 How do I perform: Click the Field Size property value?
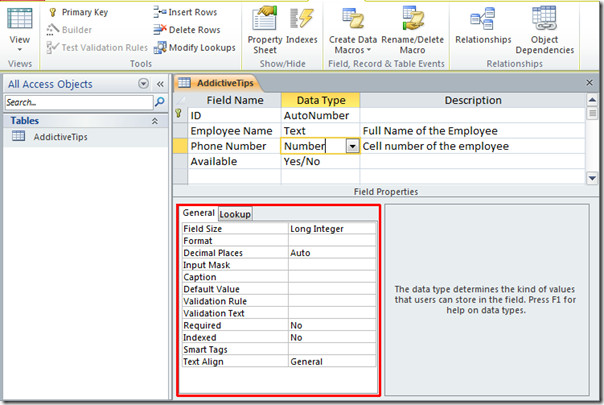332,229
